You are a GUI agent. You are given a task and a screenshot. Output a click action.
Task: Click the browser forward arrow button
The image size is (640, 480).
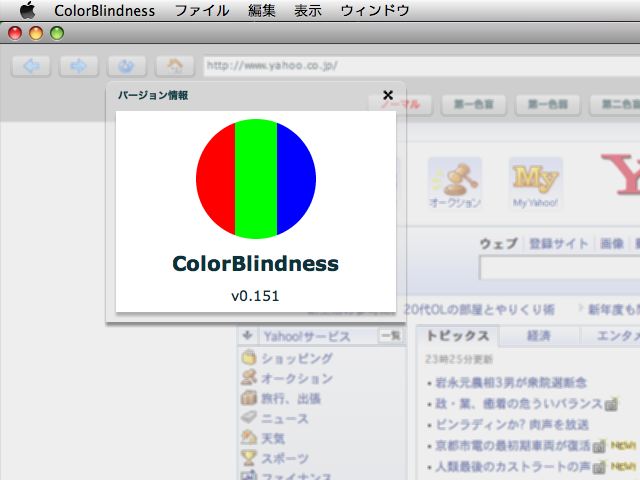click(x=79, y=66)
